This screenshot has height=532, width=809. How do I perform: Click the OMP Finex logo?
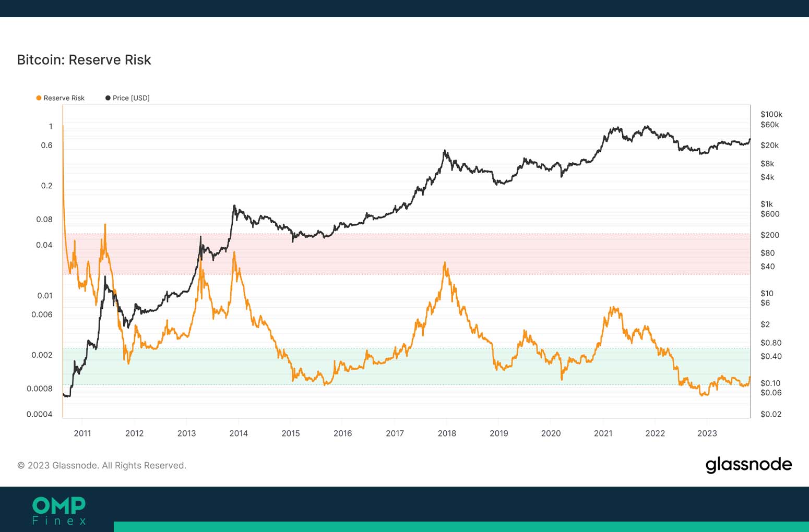59,511
